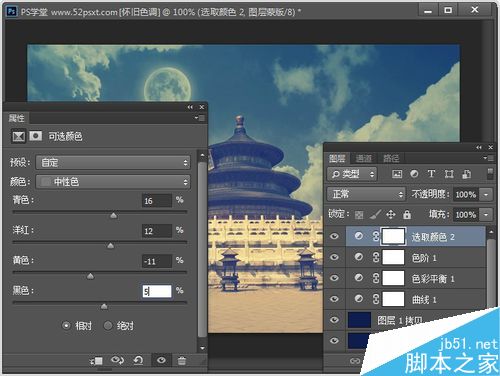Viewport: 500px width, 376px height.
Task: Click the 青色 value field showing 16
Action: pyautogui.click(x=157, y=201)
